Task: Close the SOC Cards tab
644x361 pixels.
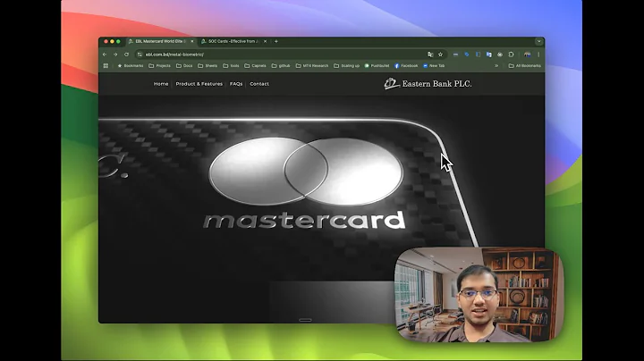Action: point(265,41)
